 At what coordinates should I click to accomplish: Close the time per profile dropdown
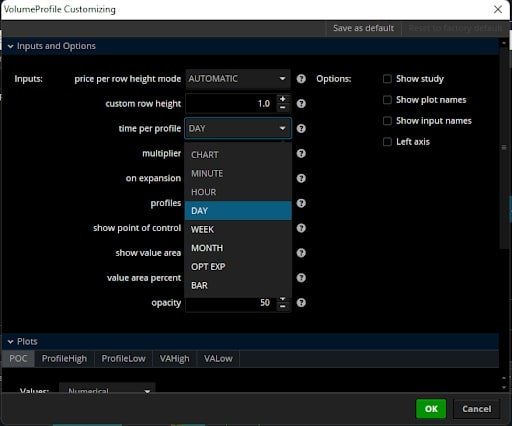238,128
